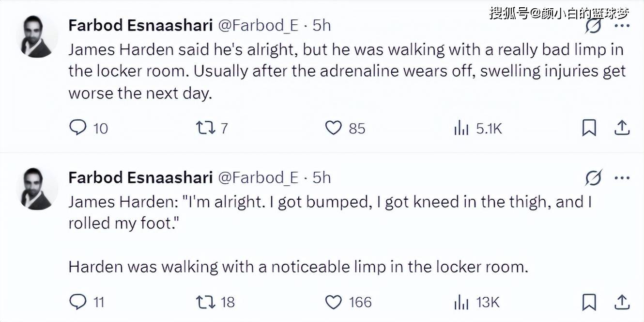
Task: Bookmark the second tweet quoting Harden
Action: [x=589, y=302]
